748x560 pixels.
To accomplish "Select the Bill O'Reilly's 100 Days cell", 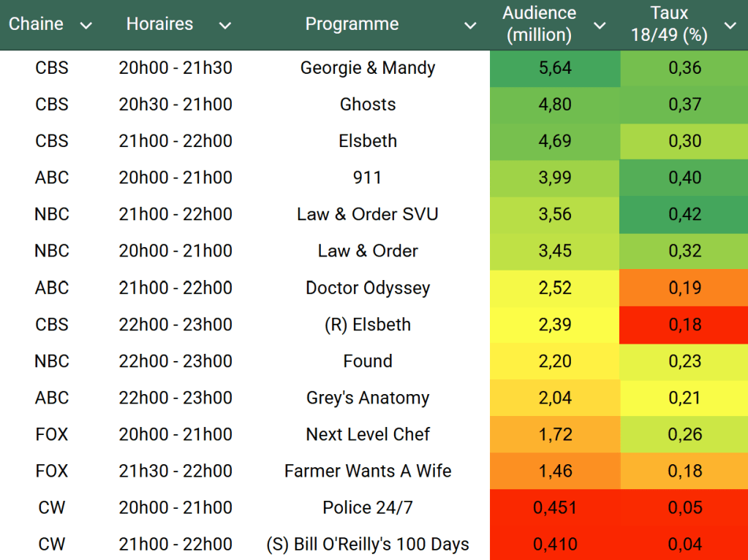I will (x=368, y=544).
